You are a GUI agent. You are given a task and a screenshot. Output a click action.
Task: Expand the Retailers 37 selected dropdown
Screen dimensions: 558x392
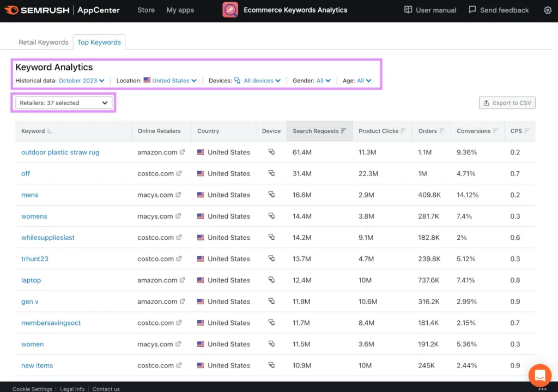coord(64,102)
